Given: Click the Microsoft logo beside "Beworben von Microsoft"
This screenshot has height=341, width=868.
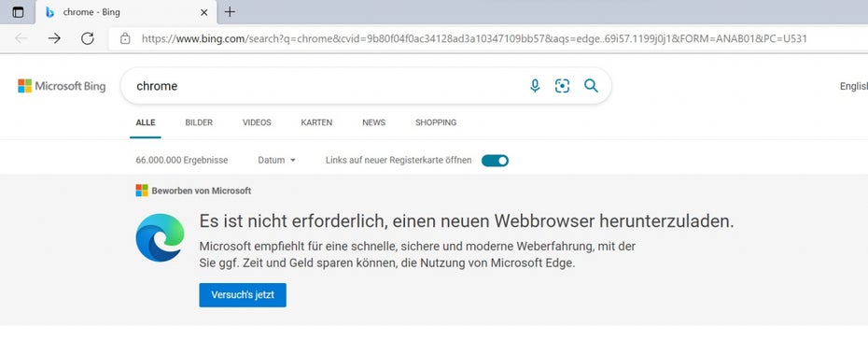Looking at the screenshot, I should pyautogui.click(x=142, y=191).
